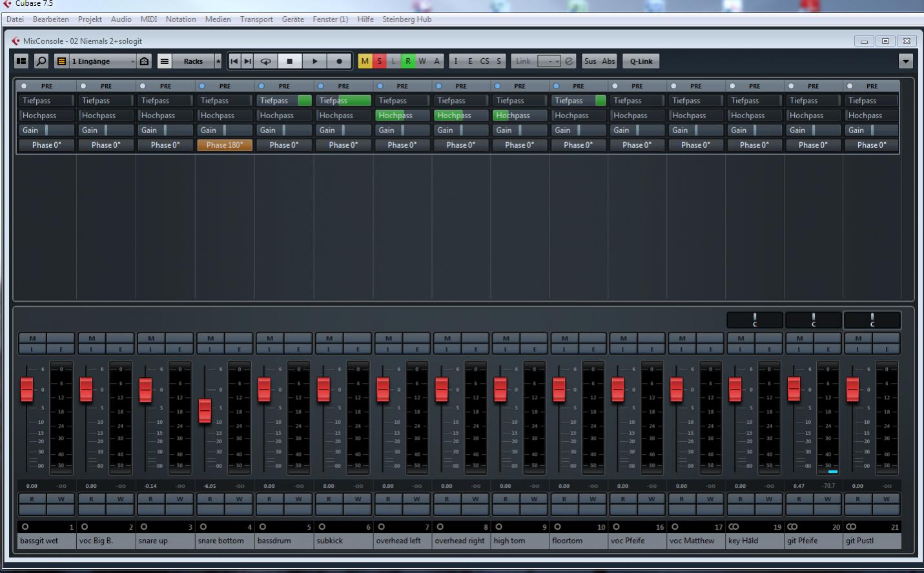Start playback with the Play button

(314, 61)
